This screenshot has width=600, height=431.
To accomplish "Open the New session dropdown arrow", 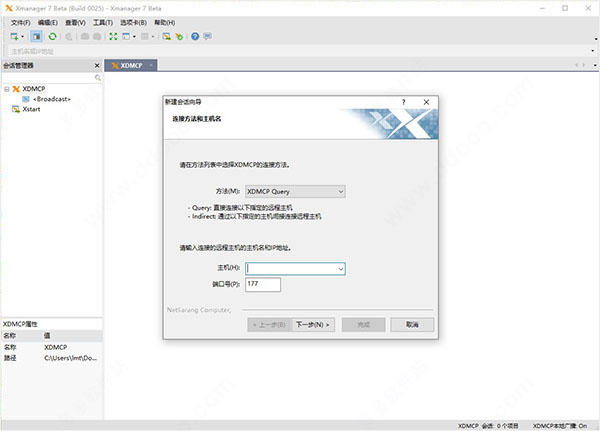I will (23, 37).
